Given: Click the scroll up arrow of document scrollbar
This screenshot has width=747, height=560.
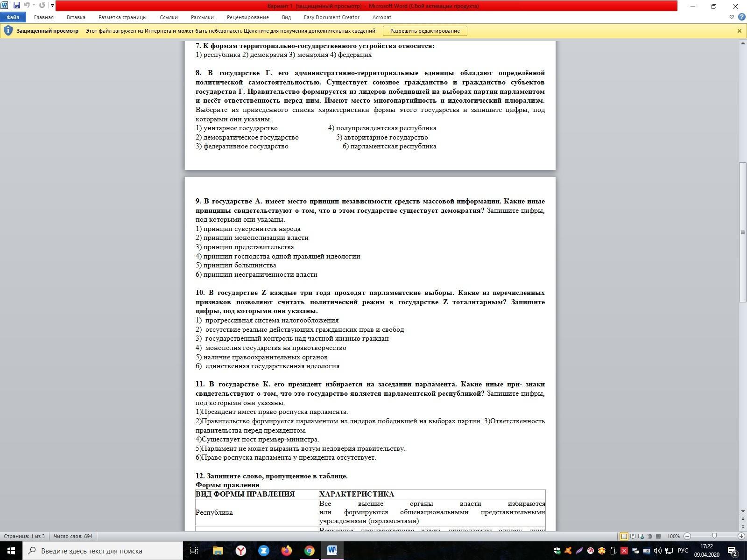Looking at the screenshot, I should tap(743, 43).
